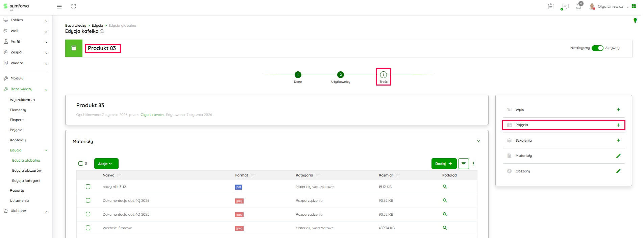Click the plus icon next to Szkolenia

point(618,140)
